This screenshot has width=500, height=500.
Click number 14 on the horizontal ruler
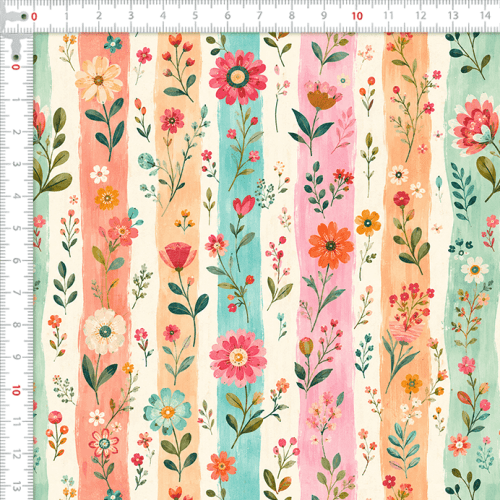tap(485, 16)
